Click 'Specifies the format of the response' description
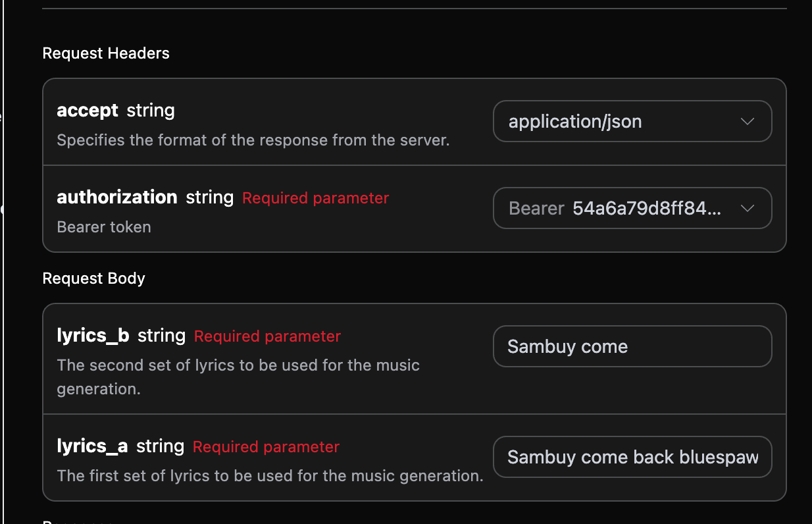The image size is (812, 524). coord(253,140)
